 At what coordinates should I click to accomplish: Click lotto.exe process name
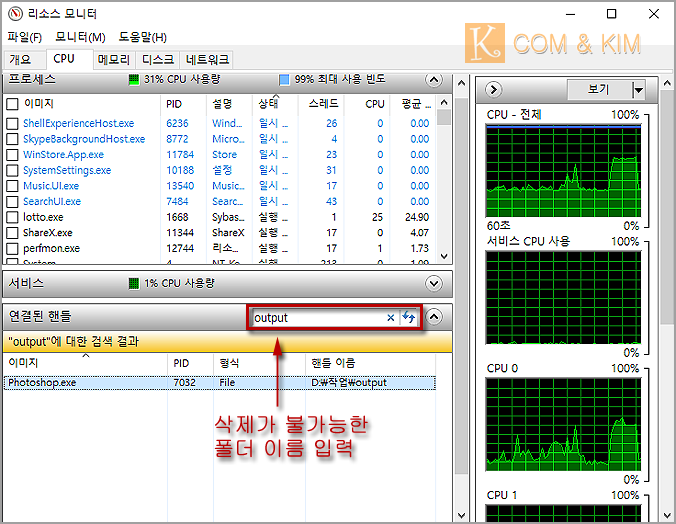pyautogui.click(x=43, y=217)
